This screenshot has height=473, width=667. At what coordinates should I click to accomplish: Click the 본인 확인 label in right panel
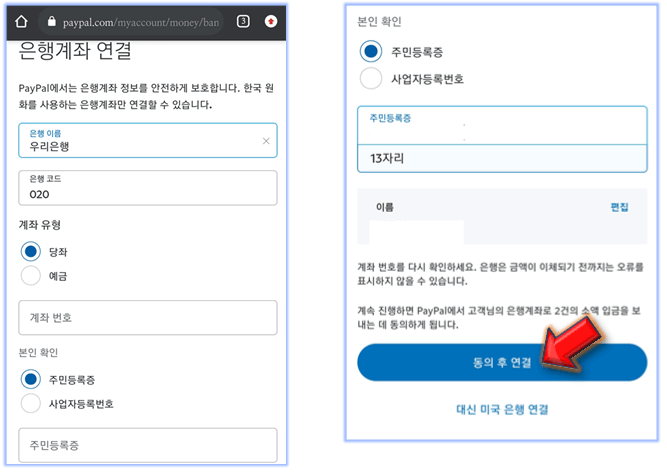pyautogui.click(x=379, y=22)
